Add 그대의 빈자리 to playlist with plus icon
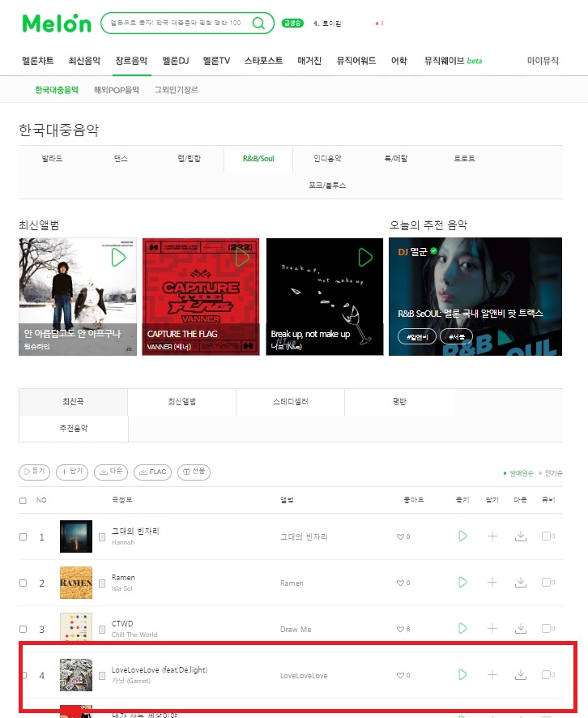Image resolution: width=588 pixels, height=718 pixels. pyautogui.click(x=492, y=536)
